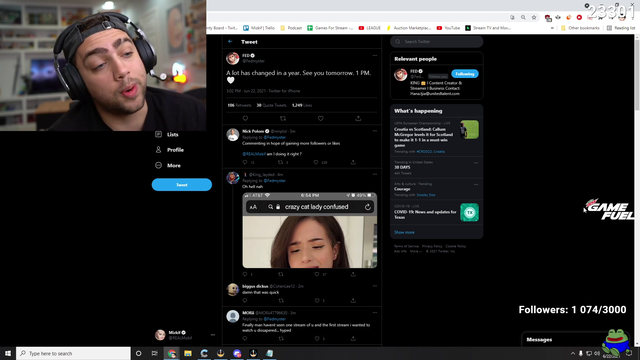This screenshot has width=640, height=360.
Task: Click @Fedmyster mention in Nick Polom reply
Action: 275,138
